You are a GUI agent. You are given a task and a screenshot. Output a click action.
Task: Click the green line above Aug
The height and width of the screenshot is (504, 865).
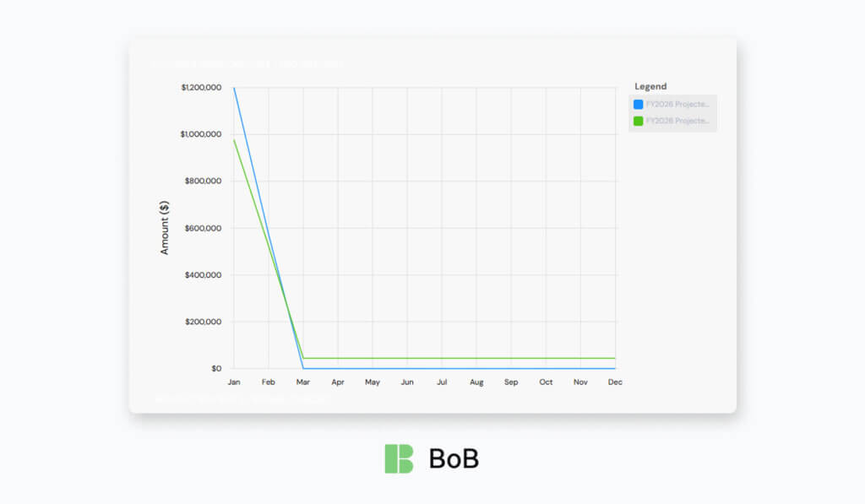(x=476, y=358)
